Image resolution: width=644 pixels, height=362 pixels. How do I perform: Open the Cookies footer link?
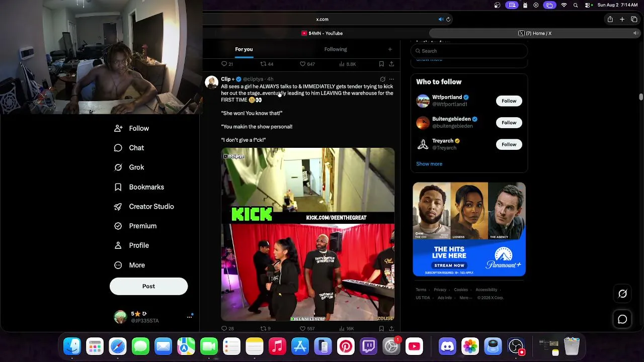click(461, 290)
